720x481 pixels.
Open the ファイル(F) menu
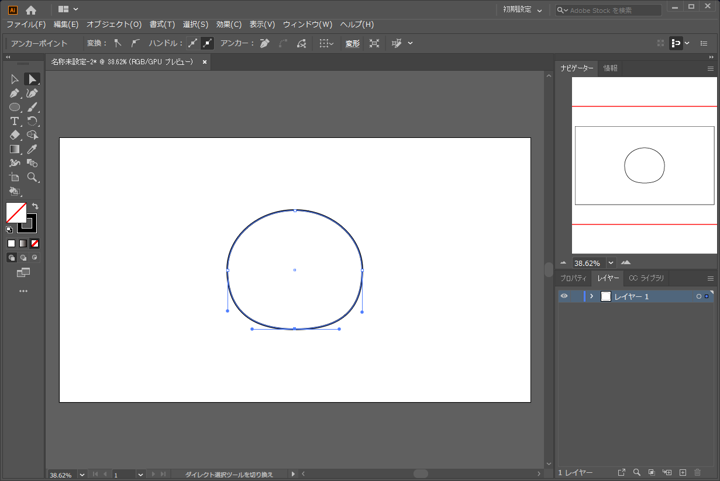coord(26,24)
